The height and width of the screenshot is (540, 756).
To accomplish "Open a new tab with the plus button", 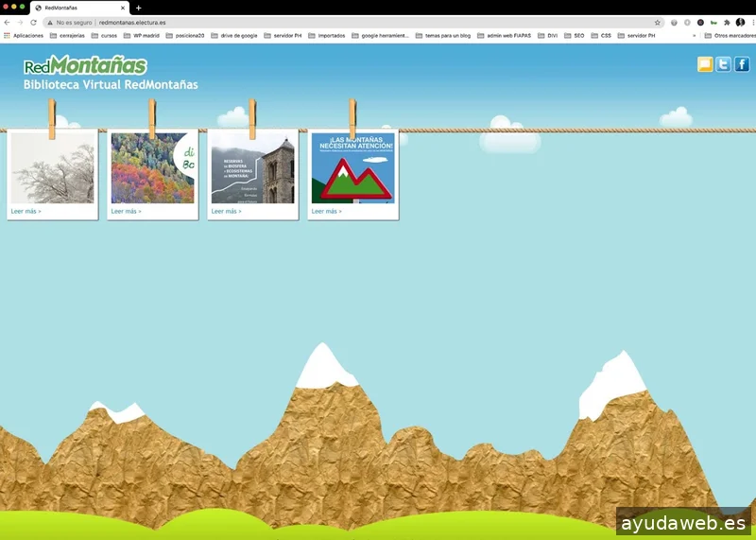I will (138, 8).
